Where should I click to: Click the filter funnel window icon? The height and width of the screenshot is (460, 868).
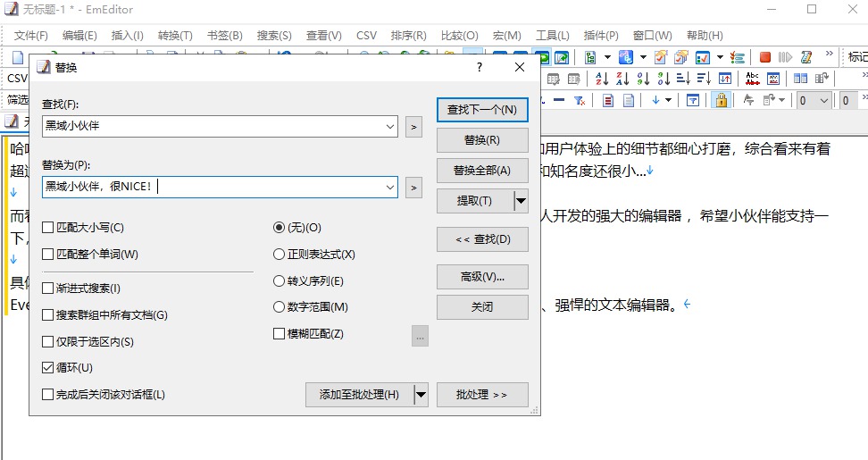point(692,100)
